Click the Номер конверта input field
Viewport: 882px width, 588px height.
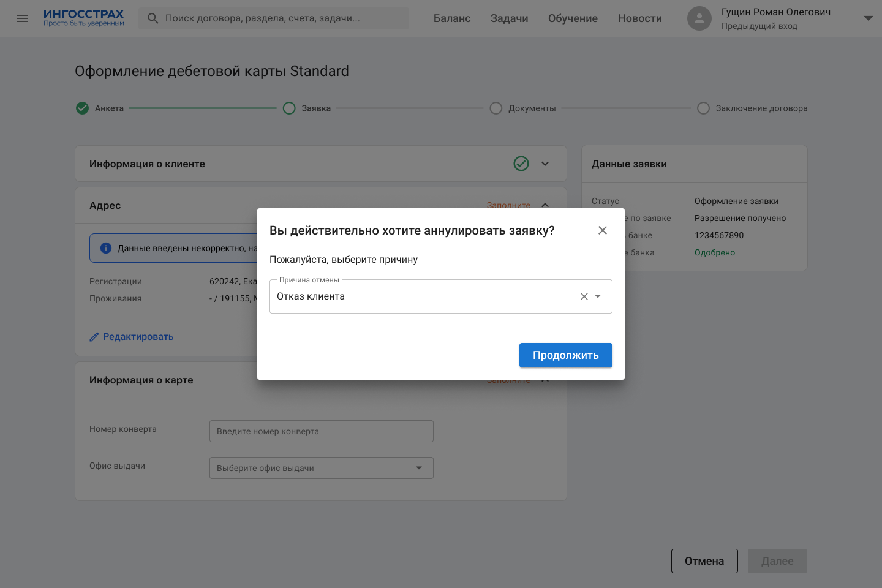click(321, 431)
